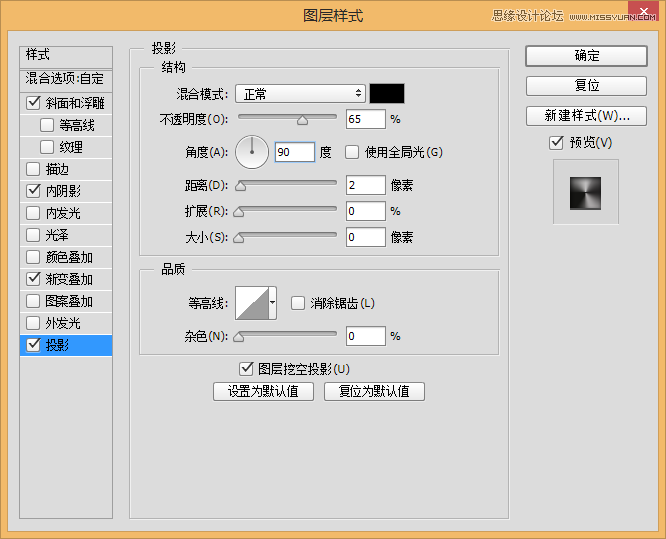Select 混合选项:自定 entry
666x539 pixels.
tap(66, 79)
